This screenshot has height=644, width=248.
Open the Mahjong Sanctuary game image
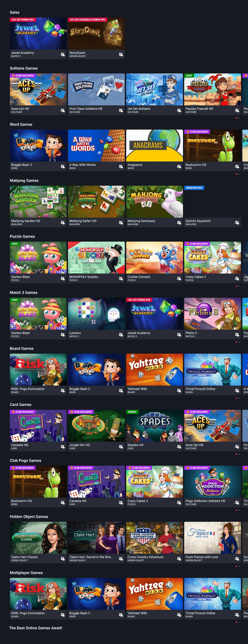pos(154,201)
